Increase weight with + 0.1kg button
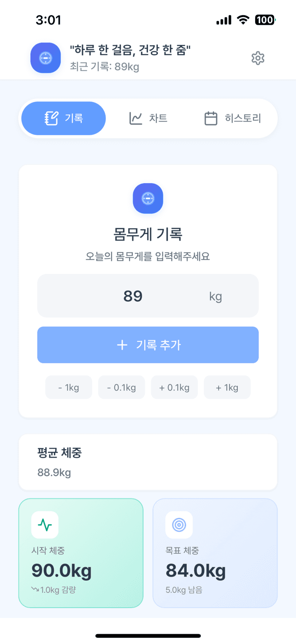Image resolution: width=296 pixels, height=644 pixels. pos(174,387)
